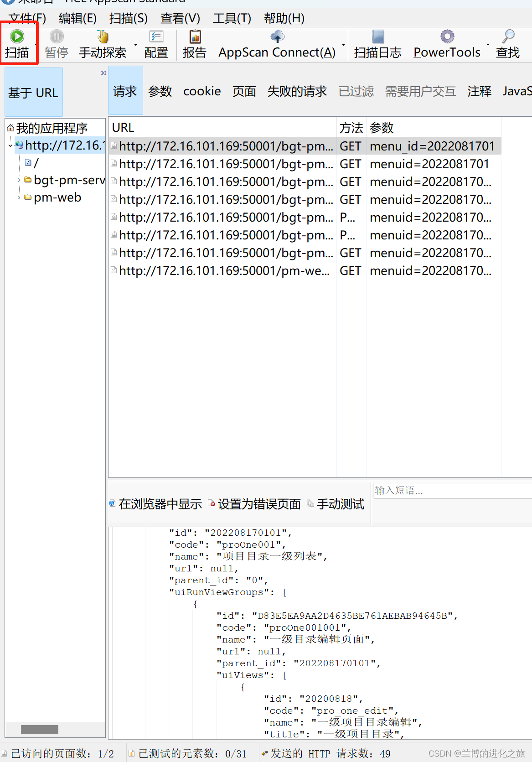This screenshot has height=762, width=532.
Task: Select the pm-we... URL row
Action: click(305, 270)
